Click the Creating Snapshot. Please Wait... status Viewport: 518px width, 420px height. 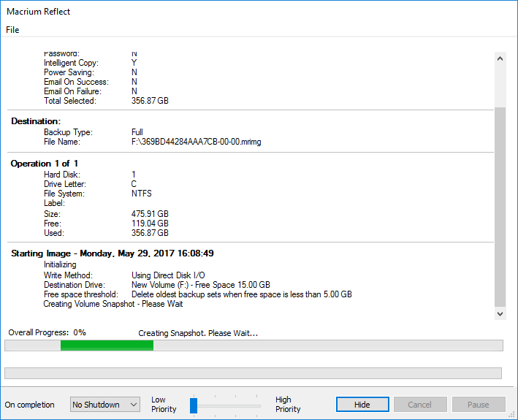[198, 333]
